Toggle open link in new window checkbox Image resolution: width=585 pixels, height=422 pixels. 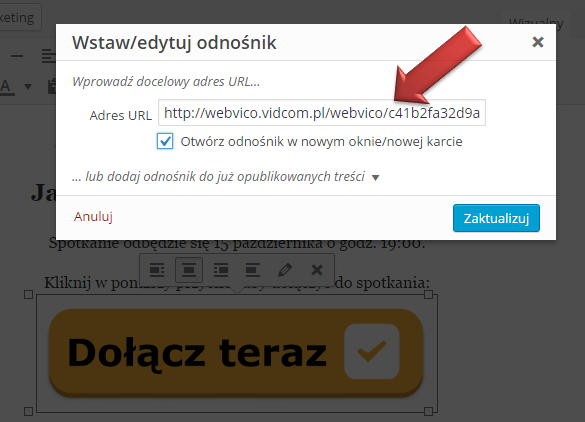165,141
